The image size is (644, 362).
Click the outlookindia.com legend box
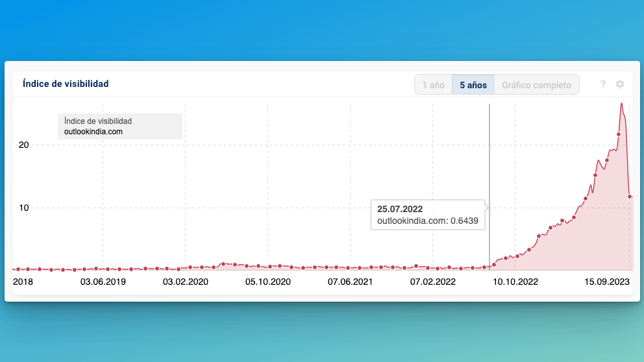(x=120, y=127)
